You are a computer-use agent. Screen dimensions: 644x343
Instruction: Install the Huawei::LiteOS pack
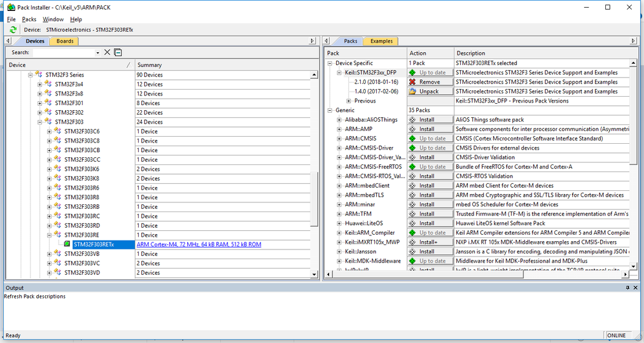tap(430, 223)
